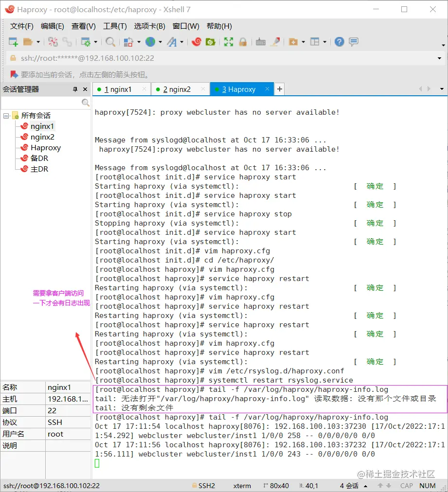The height and width of the screenshot is (492, 448).
Task: Click the reconnect link icon
Action: pos(67,42)
